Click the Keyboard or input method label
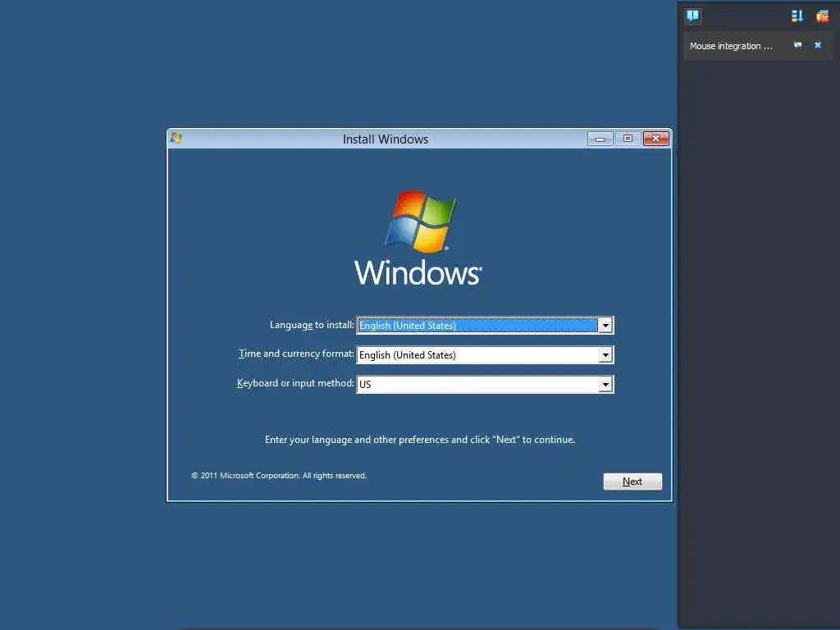This screenshot has height=630, width=840. coord(295,383)
